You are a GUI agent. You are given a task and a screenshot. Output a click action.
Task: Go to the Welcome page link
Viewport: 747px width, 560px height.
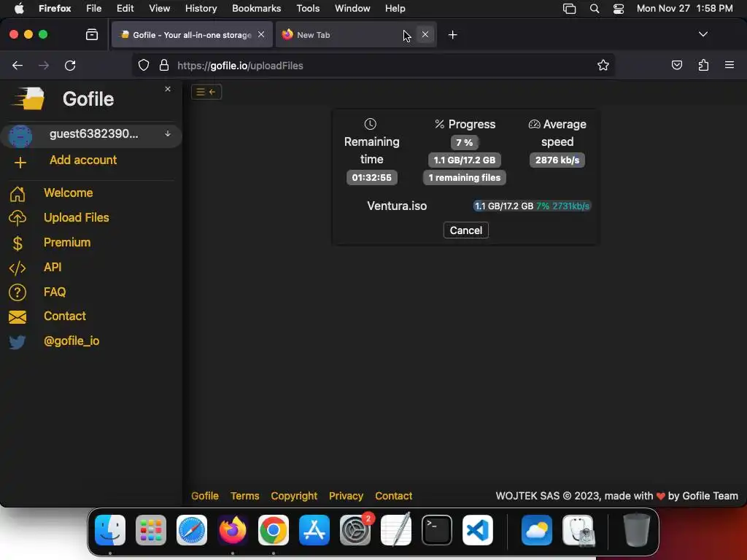pyautogui.click(x=68, y=192)
